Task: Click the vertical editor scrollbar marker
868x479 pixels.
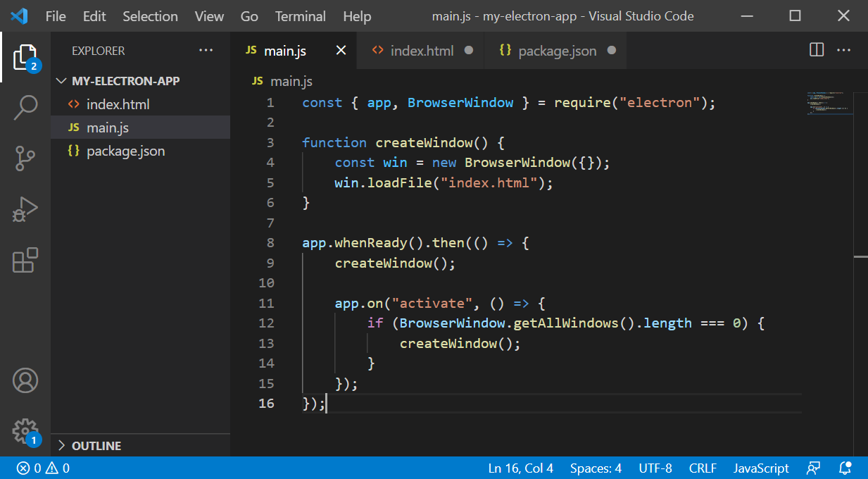Action: click(860, 257)
